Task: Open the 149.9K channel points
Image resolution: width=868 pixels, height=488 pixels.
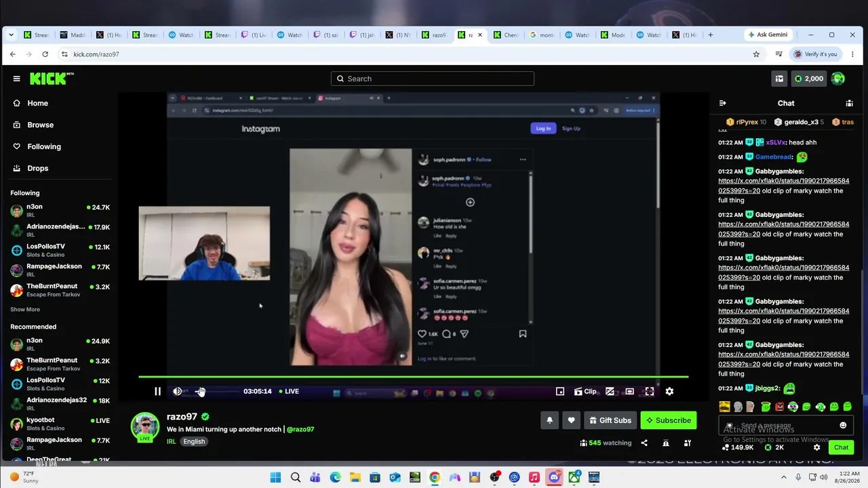Action: pos(738,447)
